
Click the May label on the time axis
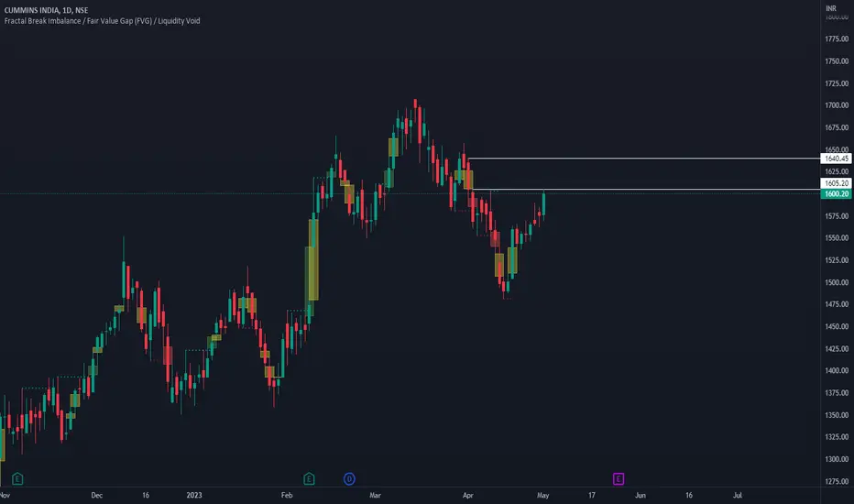543,495
